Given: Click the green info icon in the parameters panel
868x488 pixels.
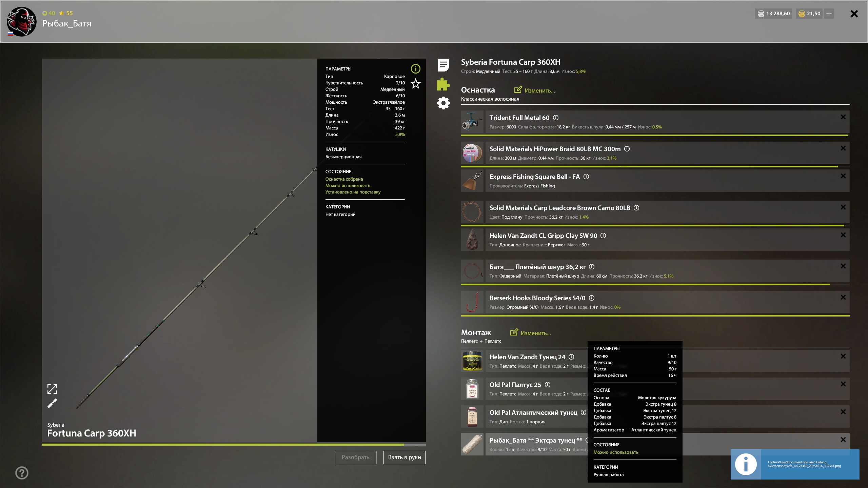Looking at the screenshot, I should [x=415, y=69].
